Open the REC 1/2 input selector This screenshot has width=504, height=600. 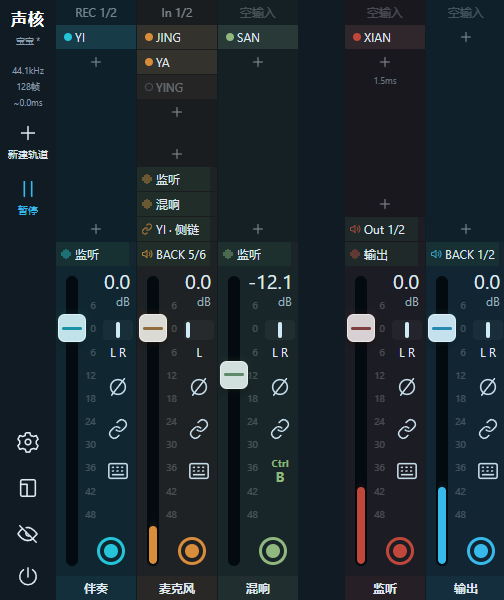96,13
